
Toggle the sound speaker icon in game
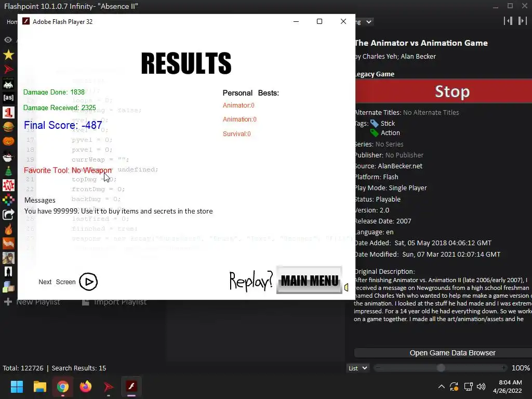click(x=346, y=287)
